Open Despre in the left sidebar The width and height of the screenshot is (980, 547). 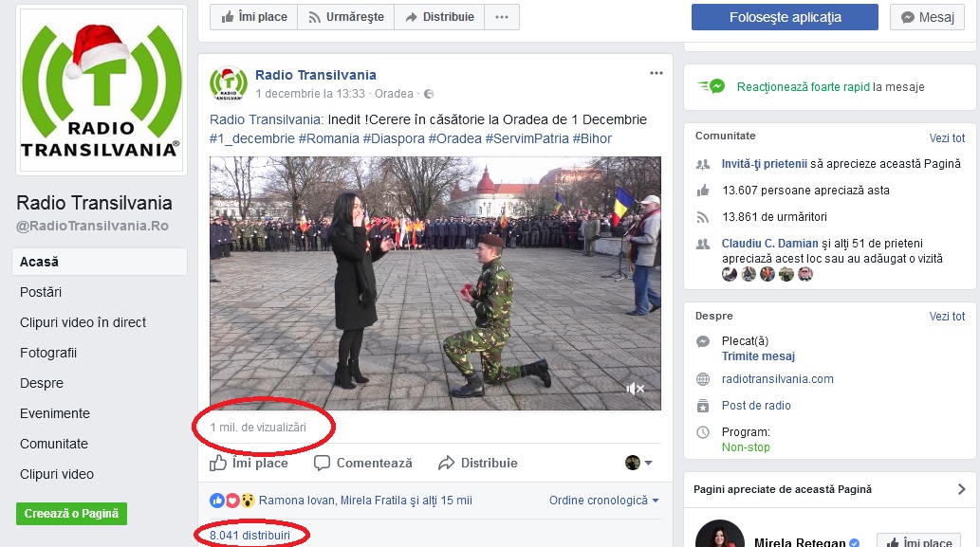point(41,383)
